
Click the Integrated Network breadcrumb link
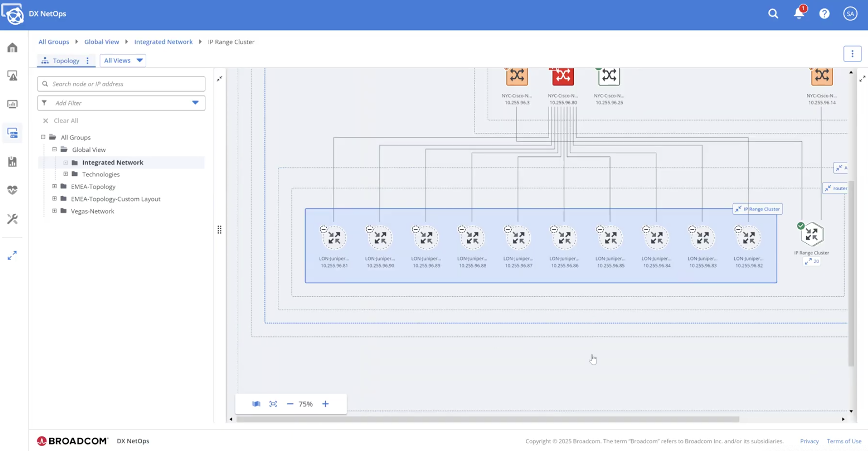coord(163,41)
